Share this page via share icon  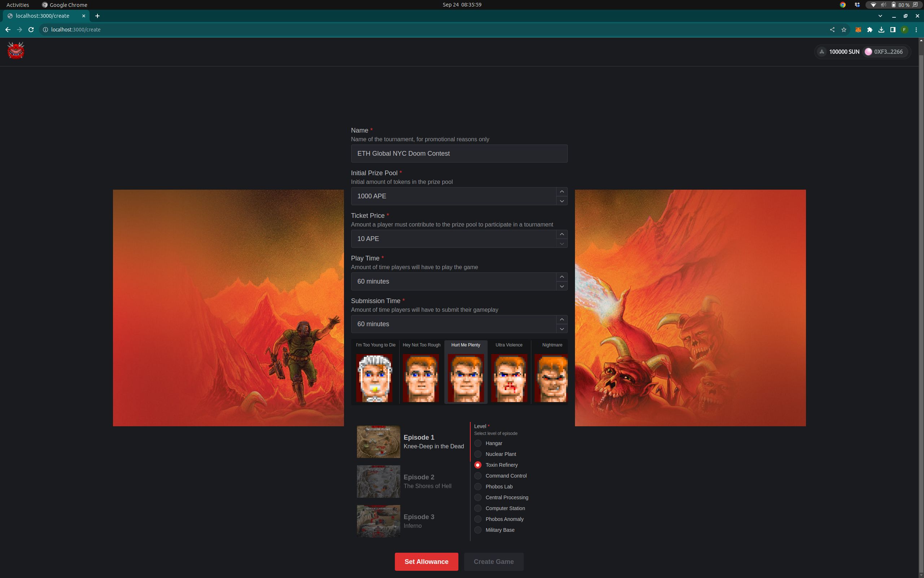click(x=832, y=29)
